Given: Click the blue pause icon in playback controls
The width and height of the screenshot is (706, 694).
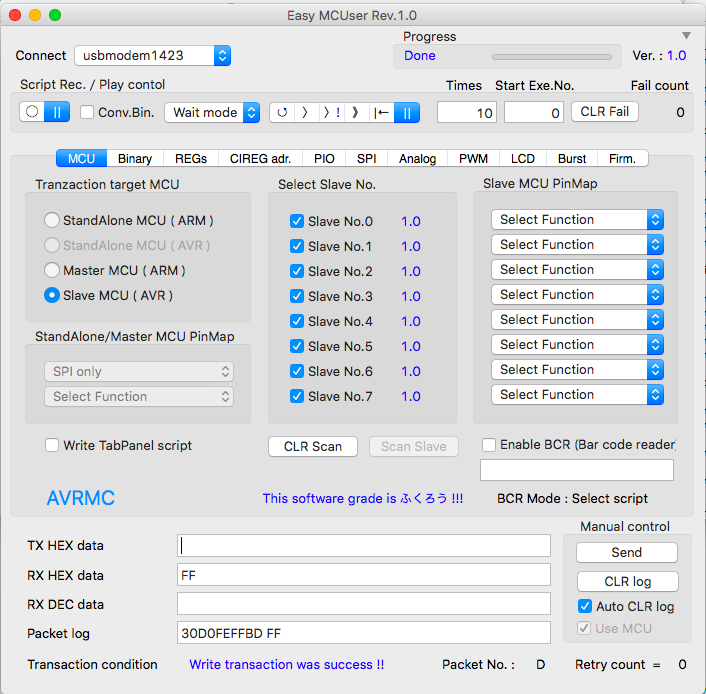Looking at the screenshot, I should (x=406, y=113).
